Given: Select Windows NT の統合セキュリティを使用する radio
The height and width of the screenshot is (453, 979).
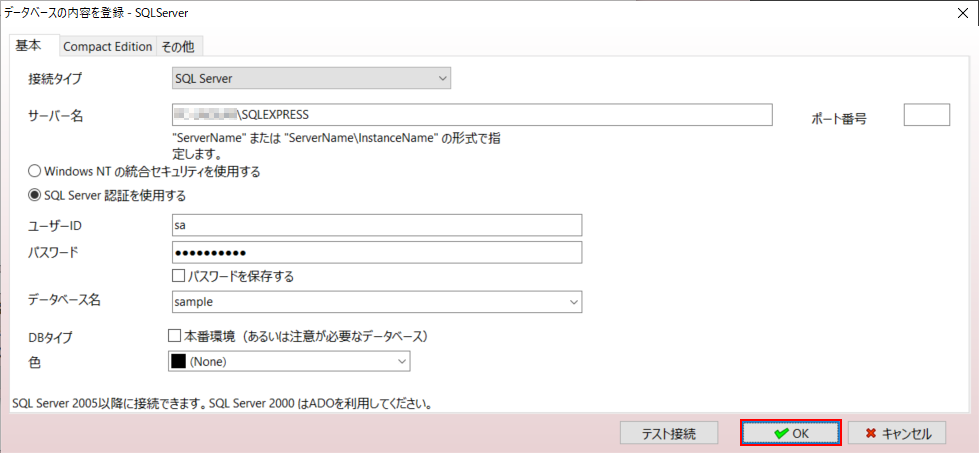Looking at the screenshot, I should (x=144, y=171).
